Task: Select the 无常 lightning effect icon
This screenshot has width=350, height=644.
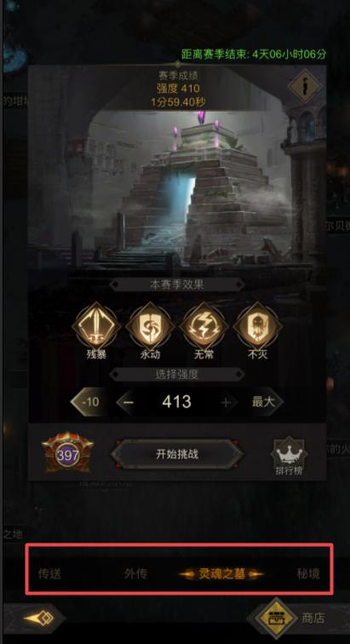Action: pyautogui.click(x=204, y=327)
